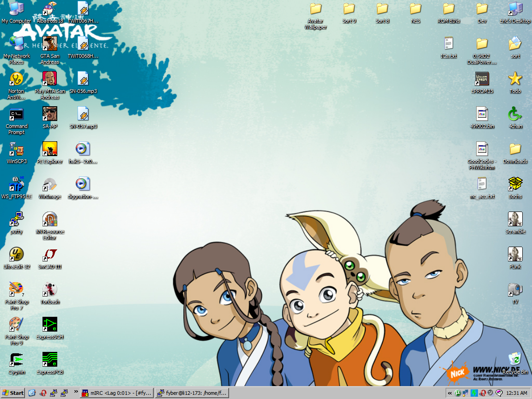Screen dimensions: 532x399
Task: Open the My Computer desktop icon
Action: [x=16, y=13]
